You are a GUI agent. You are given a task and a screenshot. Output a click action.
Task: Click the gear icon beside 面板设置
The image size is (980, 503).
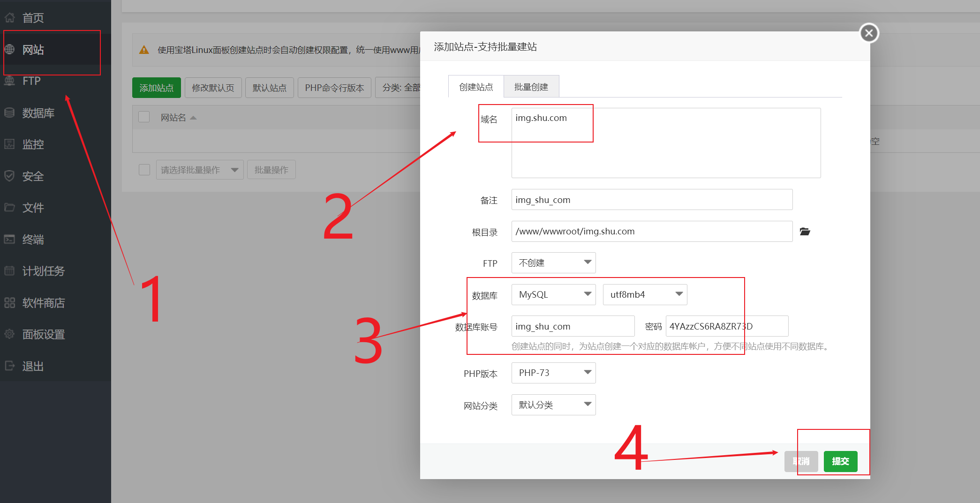tap(10, 334)
